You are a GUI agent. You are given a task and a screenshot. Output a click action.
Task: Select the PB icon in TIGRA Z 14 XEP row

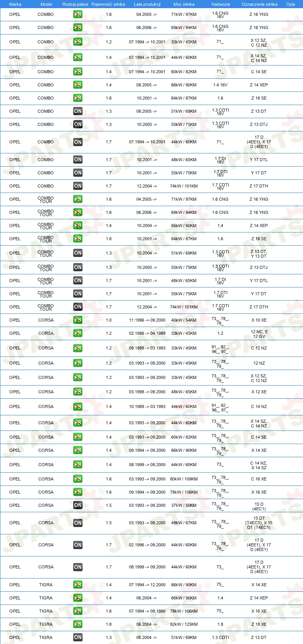pos(78,598)
